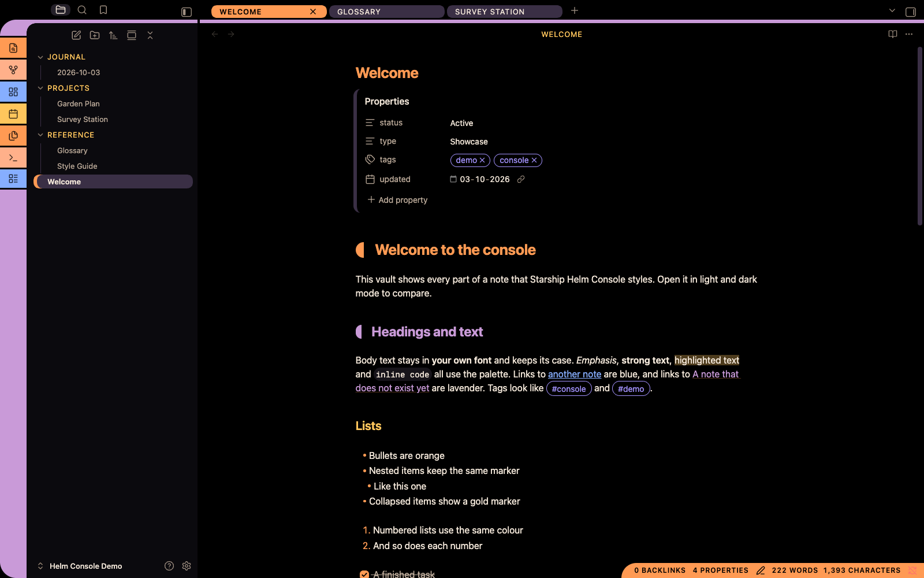
Task: Add a new tab with plus
Action: tap(575, 10)
